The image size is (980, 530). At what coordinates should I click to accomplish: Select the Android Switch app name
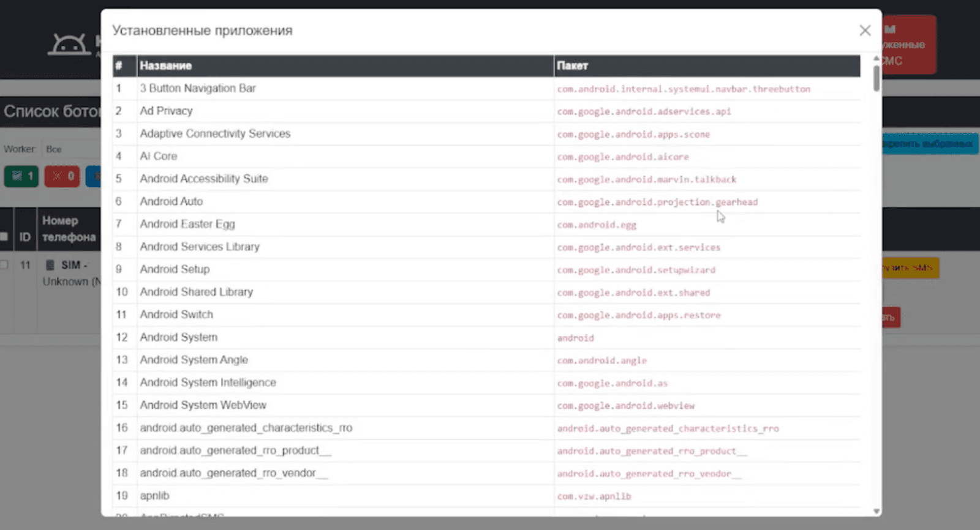point(176,315)
